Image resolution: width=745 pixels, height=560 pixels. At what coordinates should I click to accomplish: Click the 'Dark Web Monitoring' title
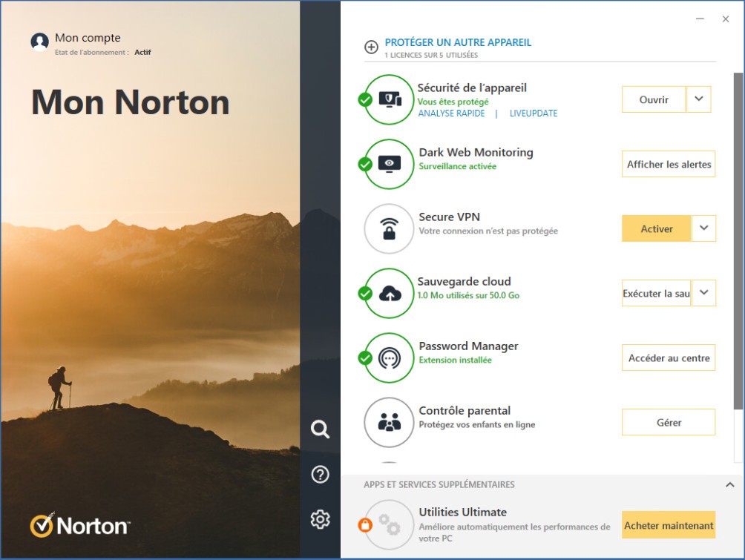pos(476,153)
